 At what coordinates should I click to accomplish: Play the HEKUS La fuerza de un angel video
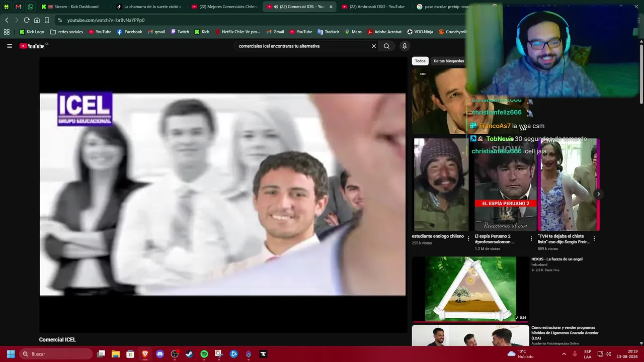(470, 289)
